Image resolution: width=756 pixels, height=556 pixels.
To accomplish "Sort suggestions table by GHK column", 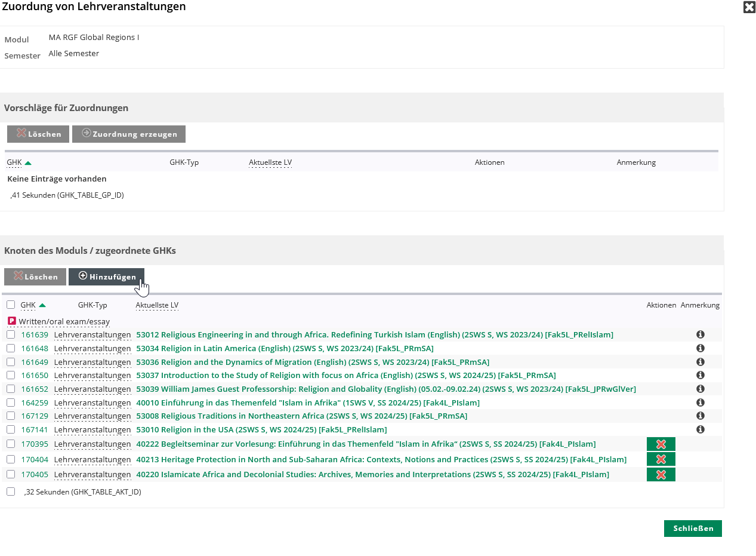I will [x=14, y=162].
